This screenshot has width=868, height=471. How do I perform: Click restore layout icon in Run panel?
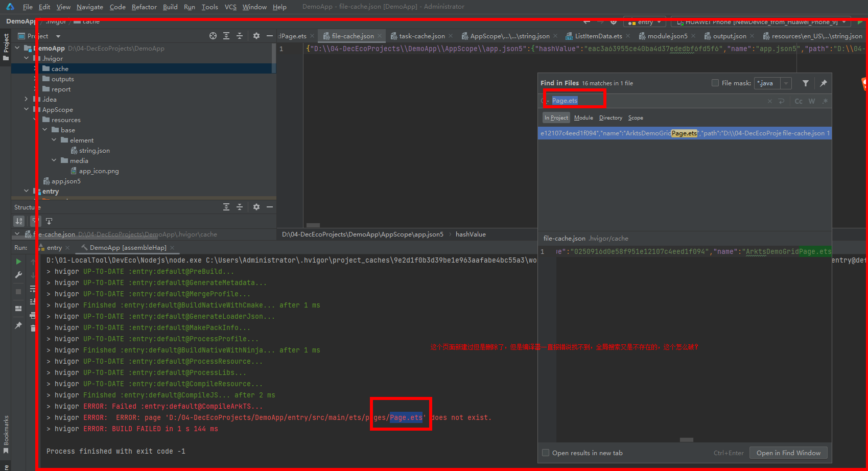[18, 309]
